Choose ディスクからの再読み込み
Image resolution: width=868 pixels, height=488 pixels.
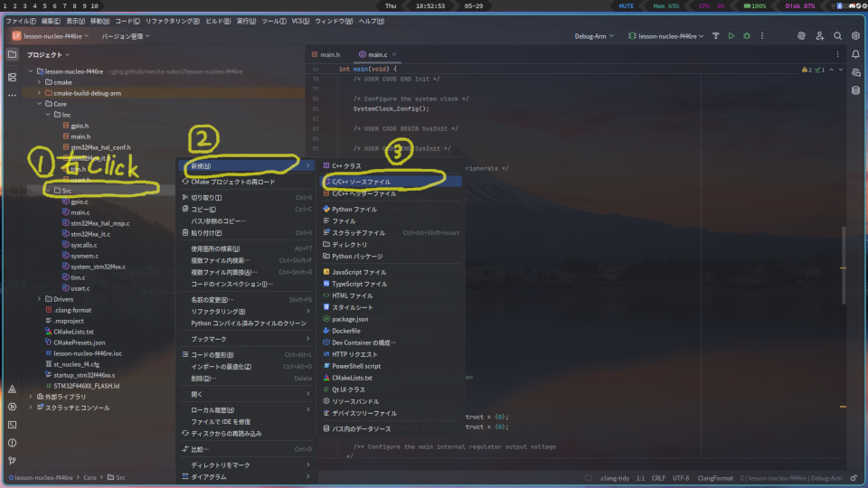pos(246,434)
